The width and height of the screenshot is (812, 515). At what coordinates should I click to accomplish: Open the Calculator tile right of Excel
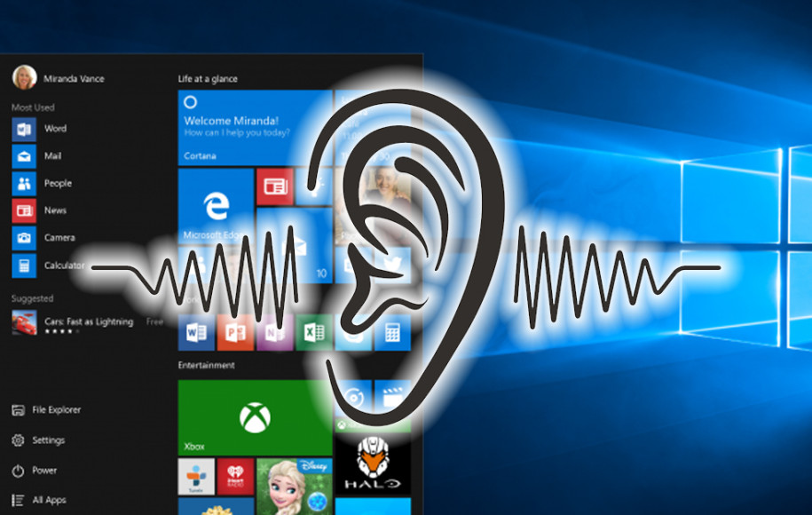coord(392,332)
